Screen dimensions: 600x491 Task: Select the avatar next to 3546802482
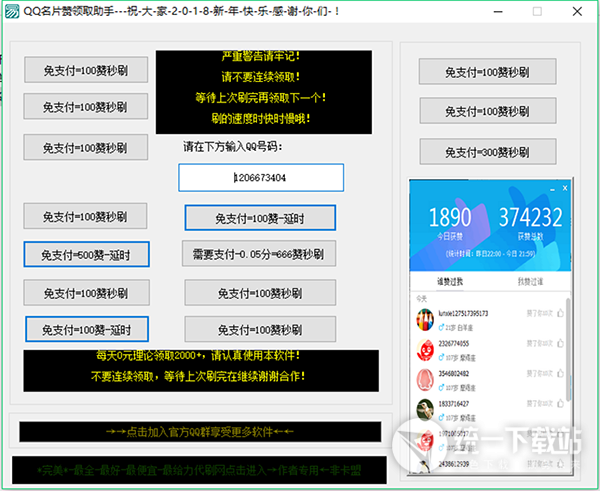coord(424,378)
